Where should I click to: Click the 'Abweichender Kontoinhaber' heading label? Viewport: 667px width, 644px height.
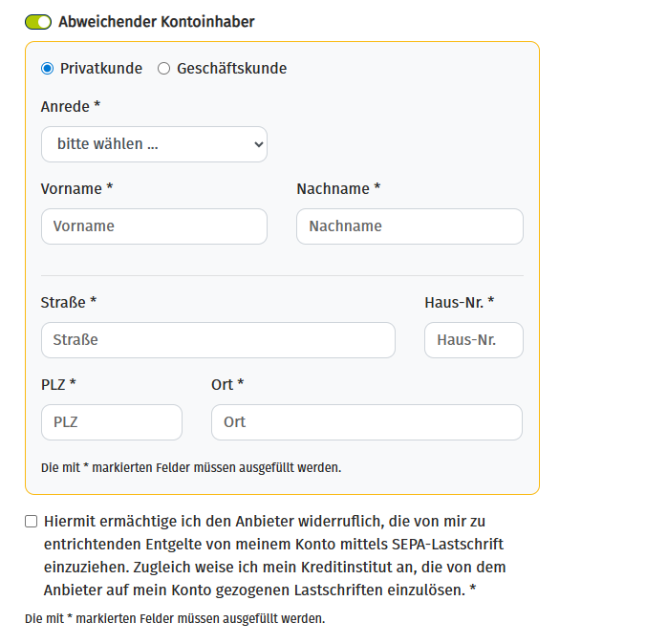[x=157, y=22]
